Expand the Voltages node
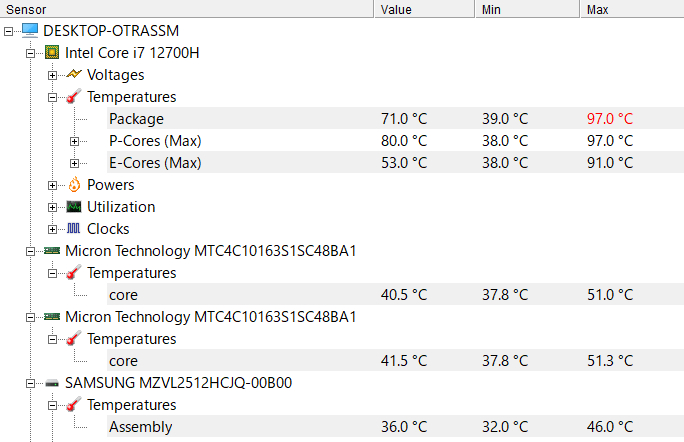The height and width of the screenshot is (442, 684). click(x=52, y=75)
